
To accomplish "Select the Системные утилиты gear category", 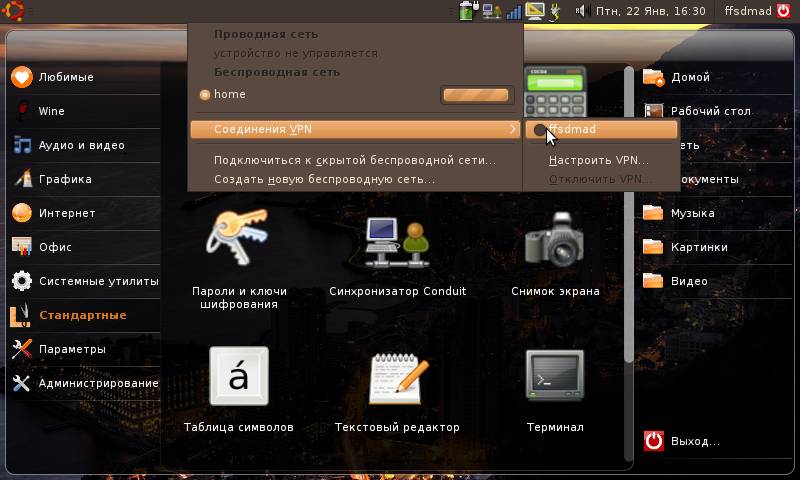I will (x=84, y=281).
